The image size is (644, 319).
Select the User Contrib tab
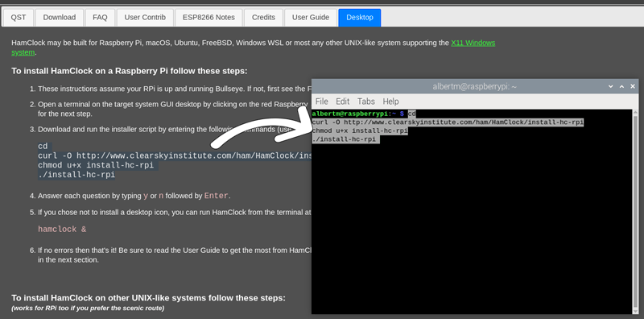coord(145,17)
